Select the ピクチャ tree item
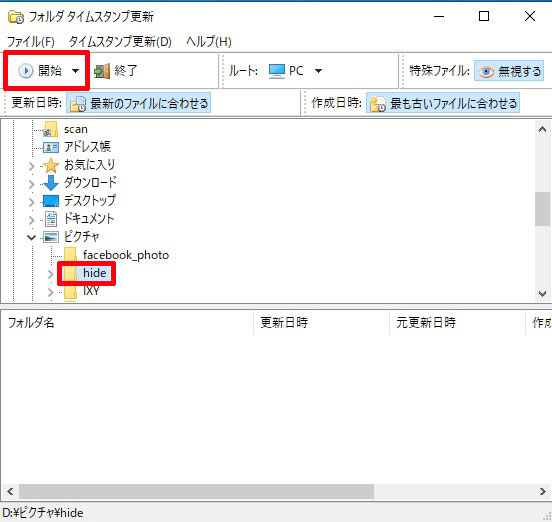The height and width of the screenshot is (522, 552). [x=81, y=237]
